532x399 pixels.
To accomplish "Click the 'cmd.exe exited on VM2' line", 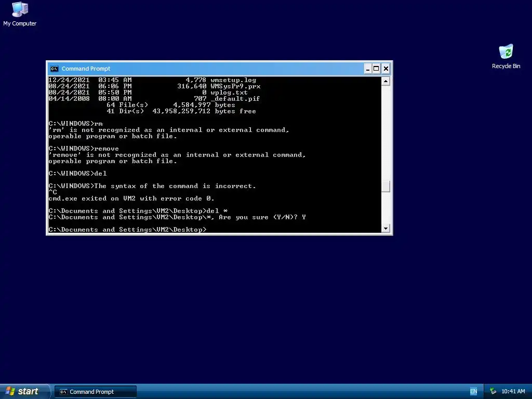I will 131,198.
